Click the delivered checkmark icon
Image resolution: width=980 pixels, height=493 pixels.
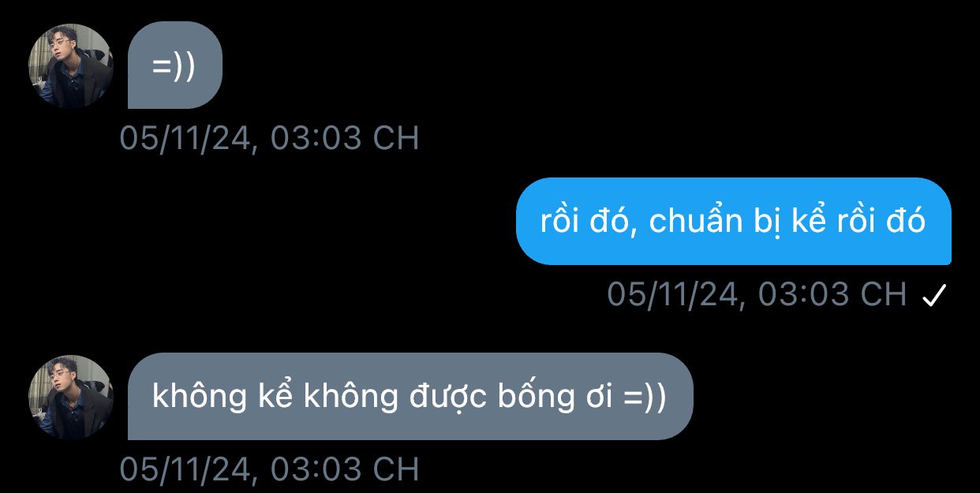(933, 296)
